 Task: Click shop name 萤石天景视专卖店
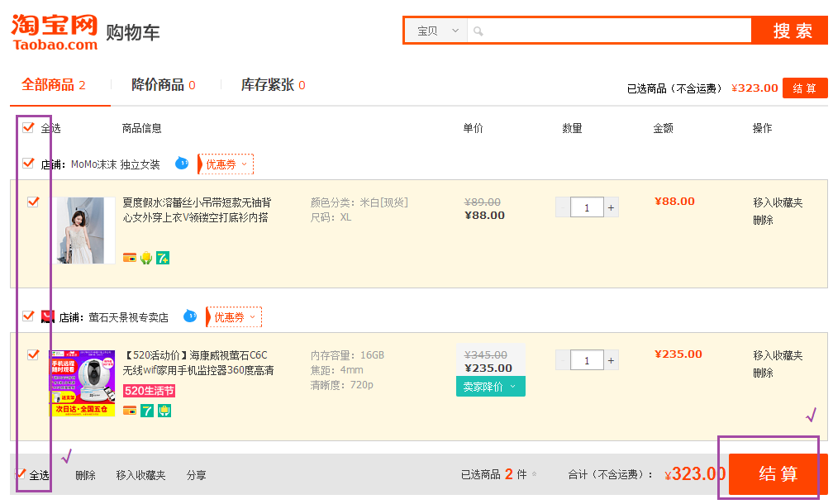pos(128,317)
